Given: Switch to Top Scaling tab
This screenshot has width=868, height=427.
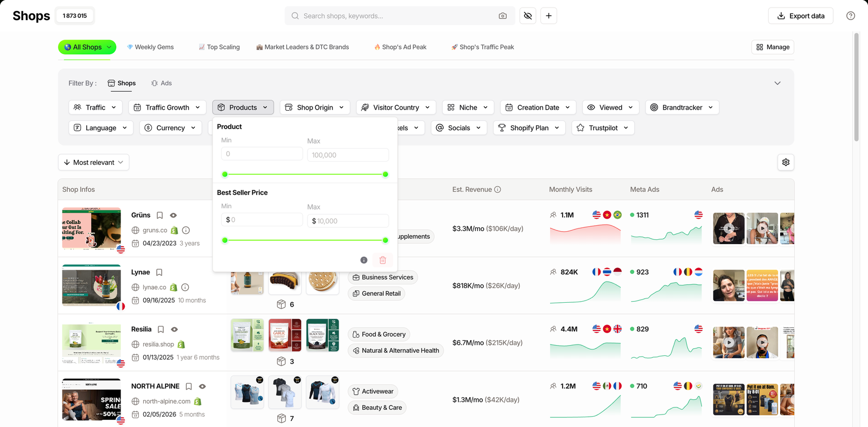Looking at the screenshot, I should (x=219, y=47).
